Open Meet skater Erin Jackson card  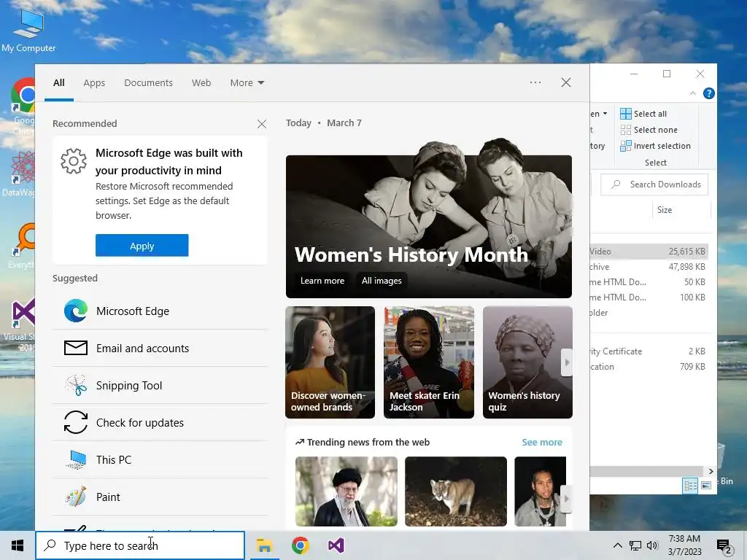tap(429, 362)
